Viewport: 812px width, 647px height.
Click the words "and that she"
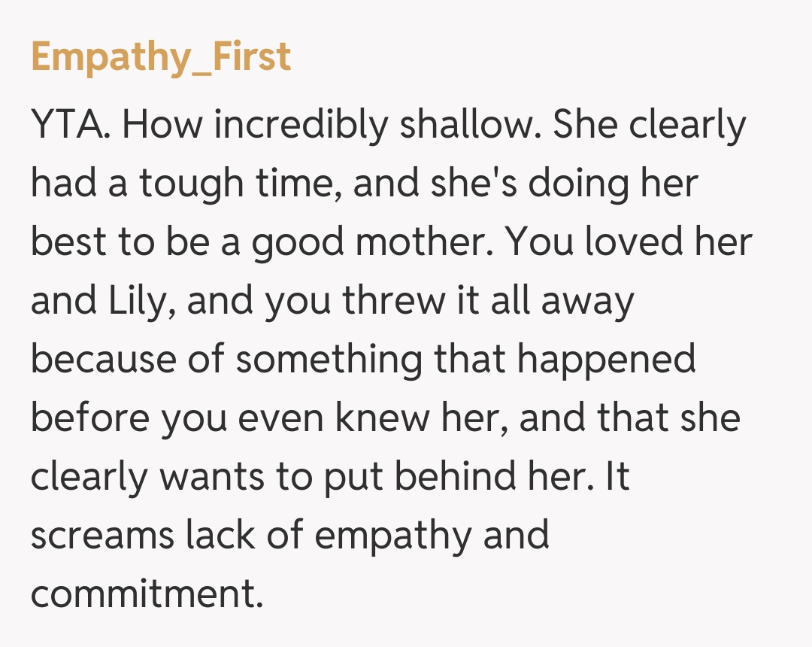[x=629, y=418]
